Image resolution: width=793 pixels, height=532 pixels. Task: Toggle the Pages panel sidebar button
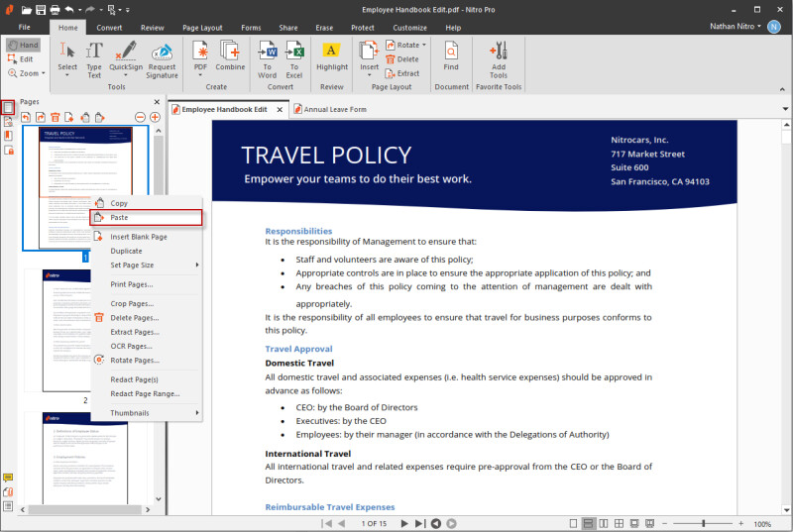pyautogui.click(x=8, y=107)
